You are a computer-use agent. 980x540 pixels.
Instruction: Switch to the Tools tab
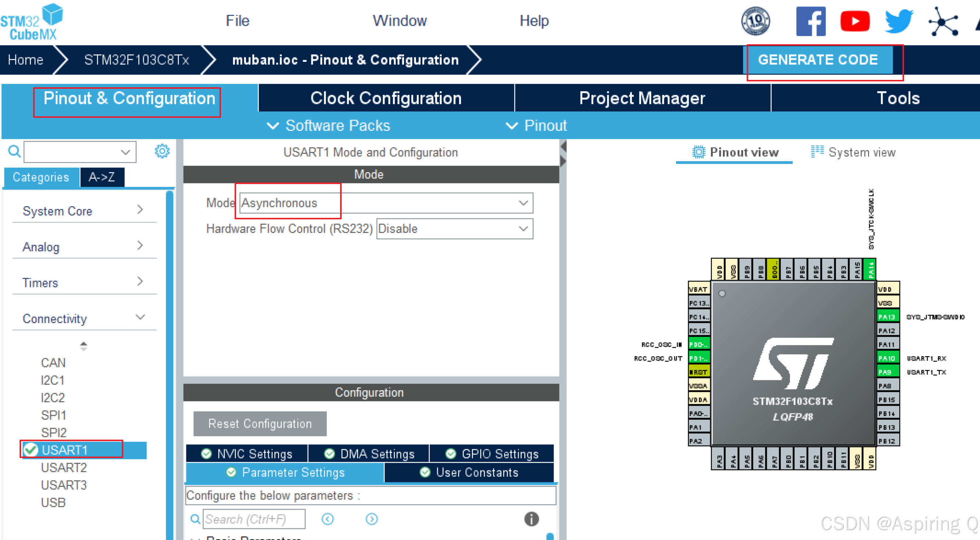(898, 98)
